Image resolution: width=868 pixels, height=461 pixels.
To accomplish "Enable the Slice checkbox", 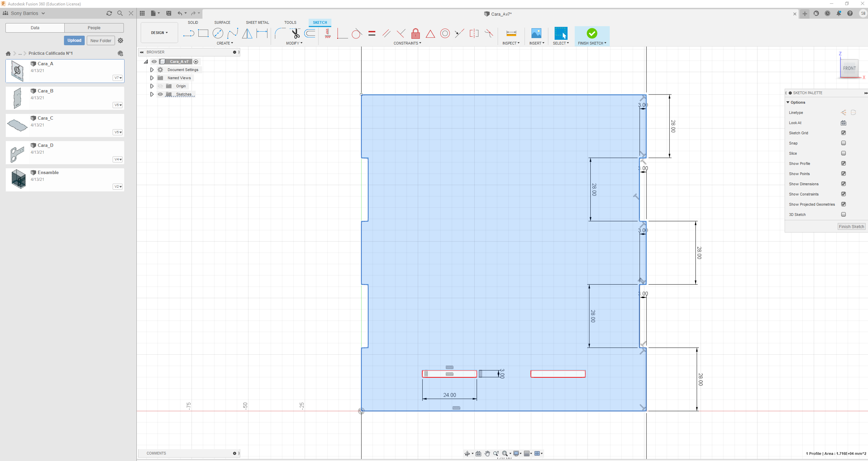I will (844, 153).
